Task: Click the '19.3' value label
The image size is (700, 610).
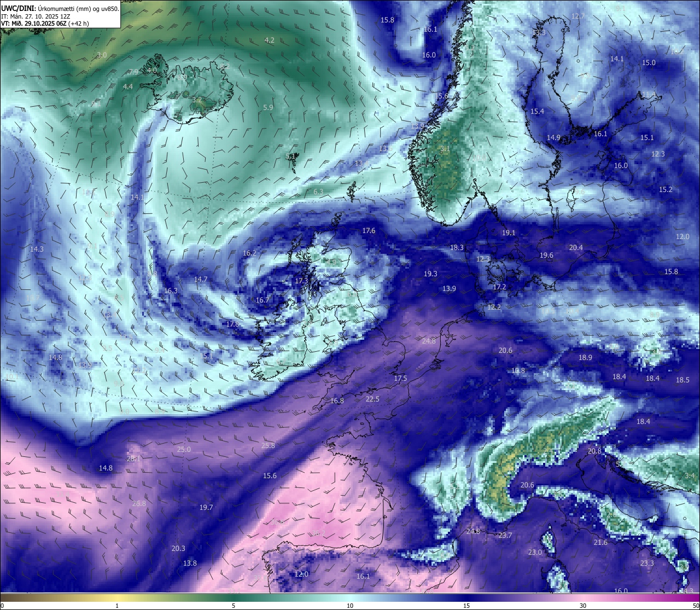Action: (430, 274)
